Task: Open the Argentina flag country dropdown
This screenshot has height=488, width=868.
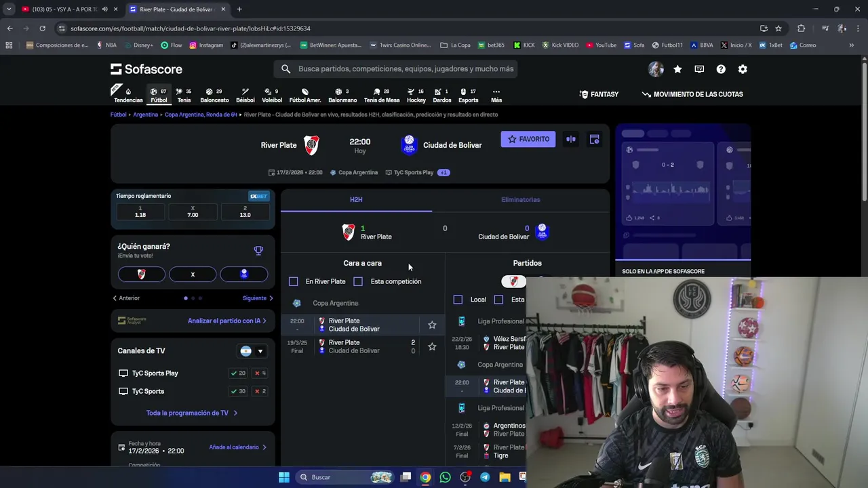Action: (252, 351)
